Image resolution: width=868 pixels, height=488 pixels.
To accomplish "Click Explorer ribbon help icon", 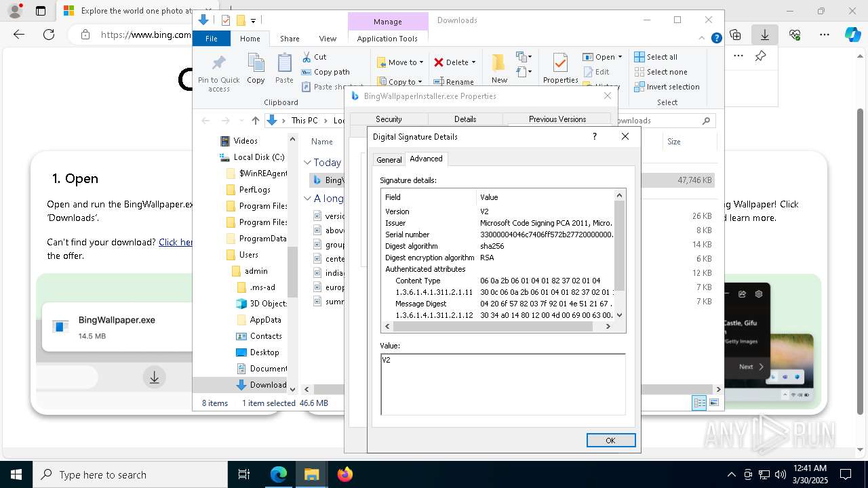I will (x=716, y=39).
